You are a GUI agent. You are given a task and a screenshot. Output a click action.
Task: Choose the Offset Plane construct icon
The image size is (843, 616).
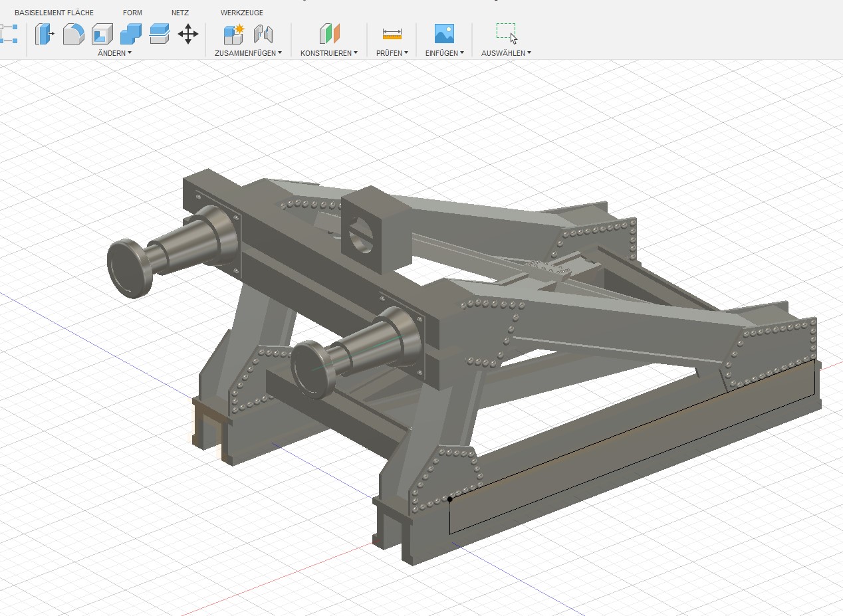329,34
